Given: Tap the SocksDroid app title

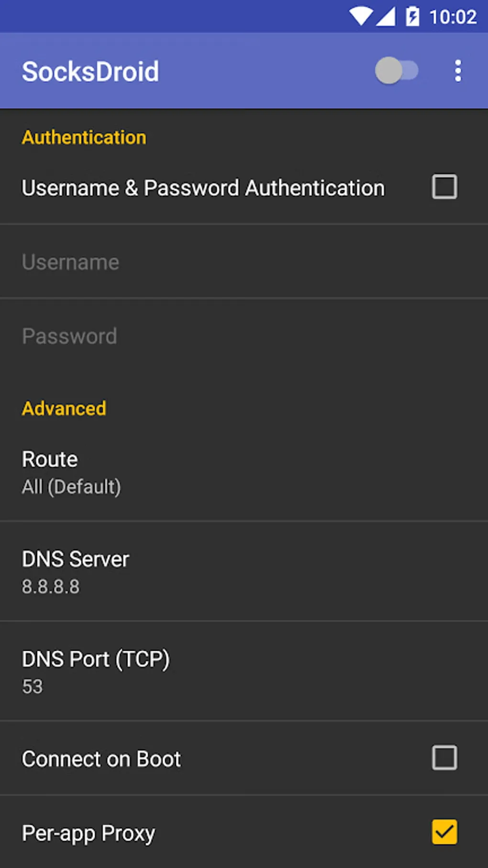Looking at the screenshot, I should coord(90,70).
